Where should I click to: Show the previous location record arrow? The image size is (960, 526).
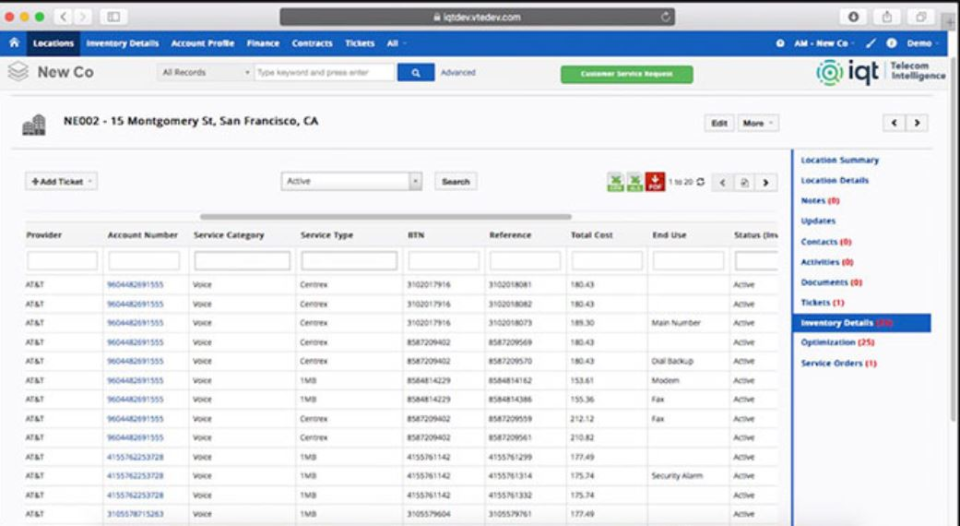(894, 123)
